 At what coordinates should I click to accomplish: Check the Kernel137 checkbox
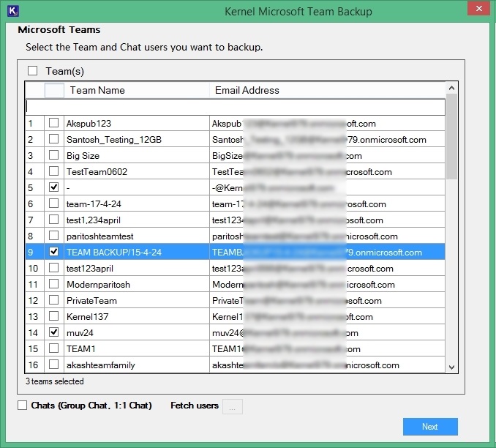54,316
